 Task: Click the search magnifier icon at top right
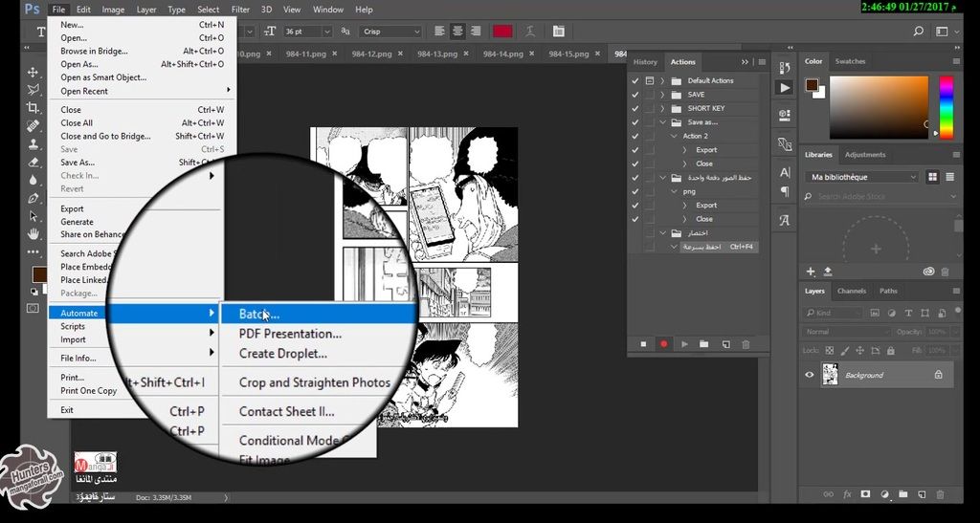coord(918,32)
